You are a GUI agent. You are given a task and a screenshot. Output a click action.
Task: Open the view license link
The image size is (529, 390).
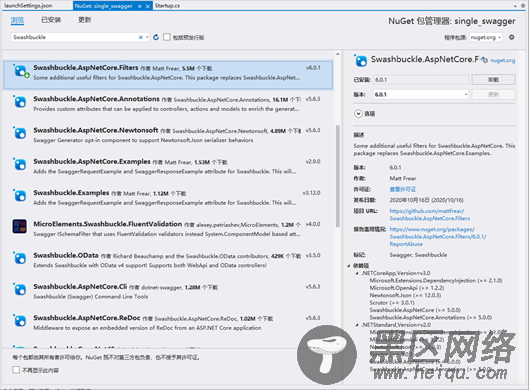coord(402,189)
